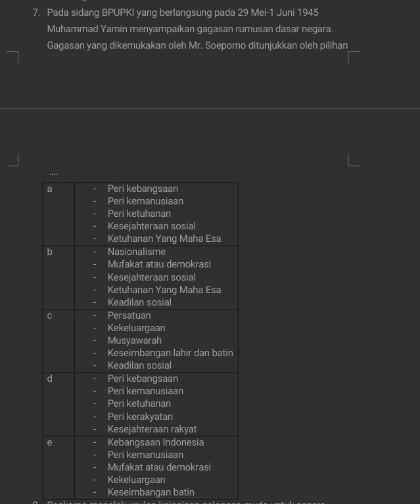Click 'Keseimbangan batin' in option e
The image size is (420, 504).
[151, 492]
